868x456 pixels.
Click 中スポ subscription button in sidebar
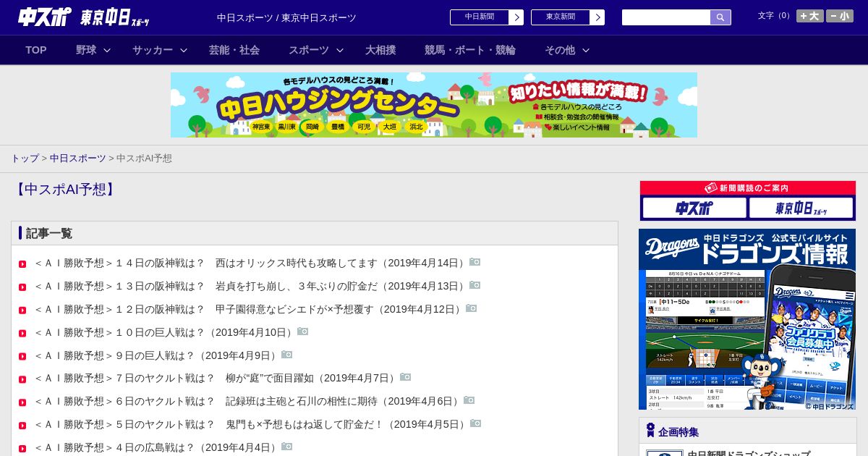click(x=694, y=208)
